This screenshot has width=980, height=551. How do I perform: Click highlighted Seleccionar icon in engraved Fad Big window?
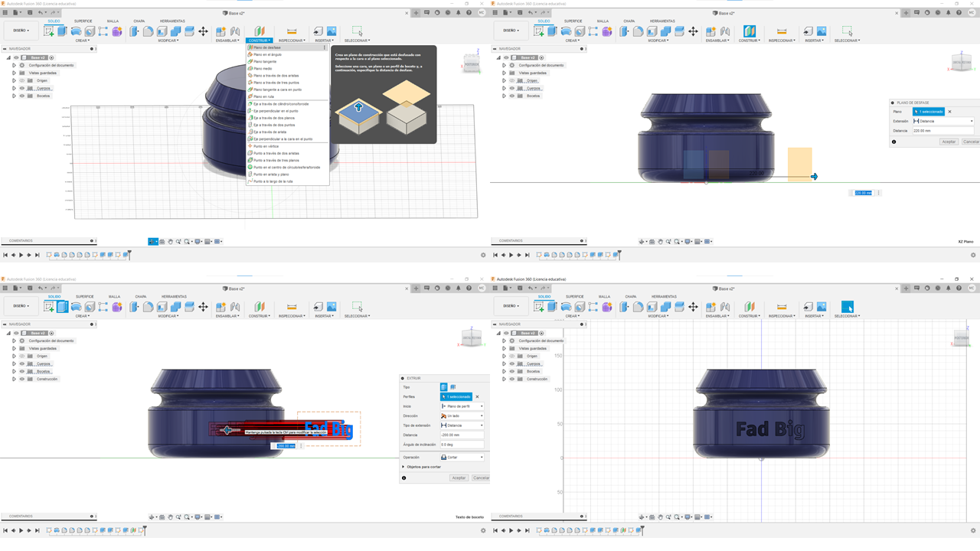[847, 307]
